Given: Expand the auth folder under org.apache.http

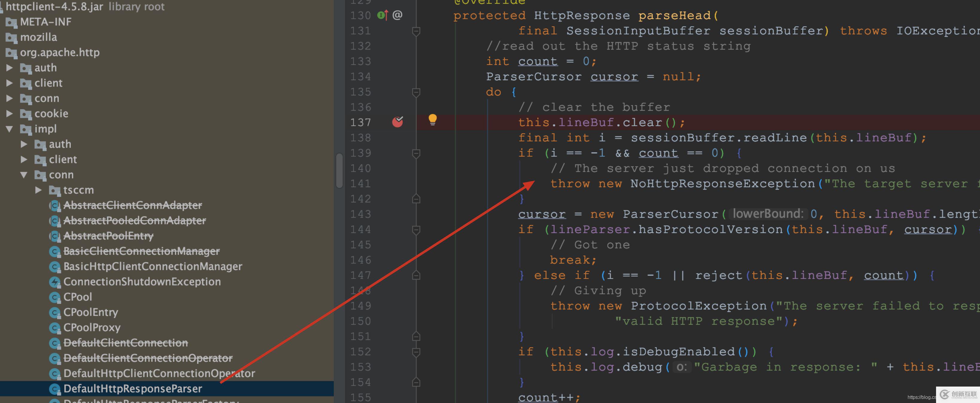Looking at the screenshot, I should tap(10, 68).
